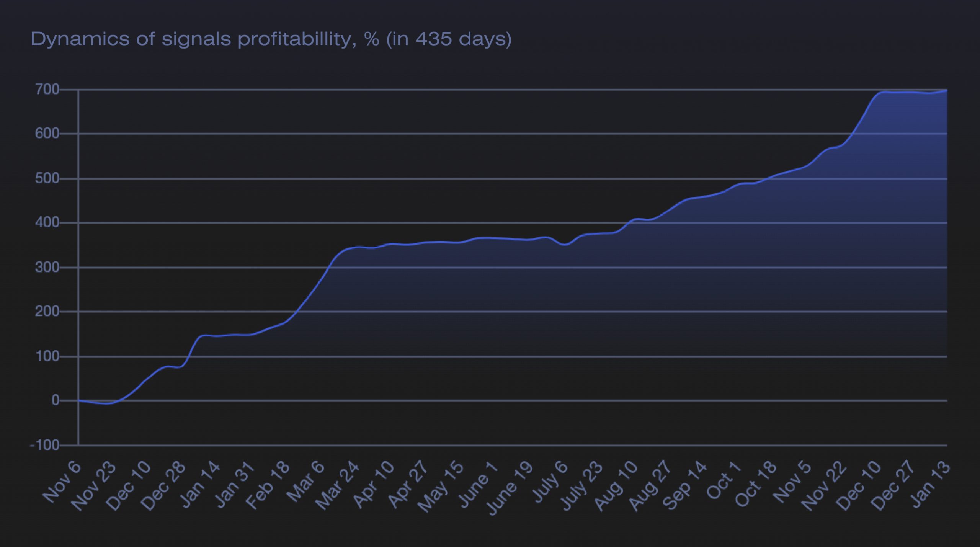Screen dimensions: 980x547
Task: Click the line's start point at Nov 6
Action: 79,400
